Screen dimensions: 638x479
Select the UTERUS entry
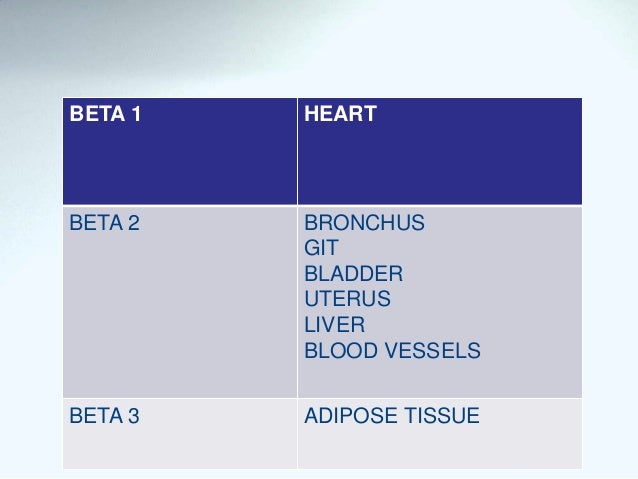347,299
